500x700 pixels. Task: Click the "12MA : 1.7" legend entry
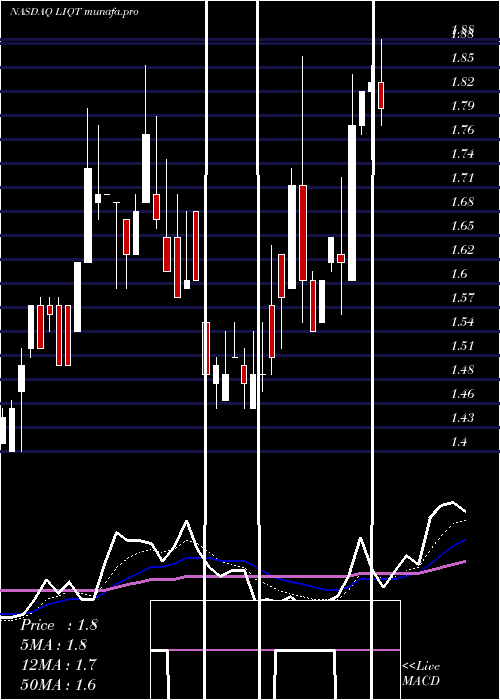click(58, 665)
